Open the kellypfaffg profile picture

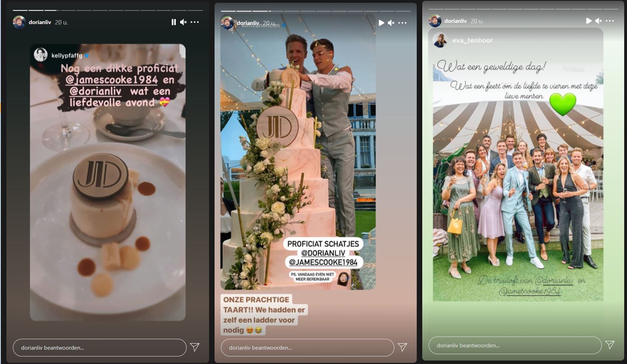point(41,55)
